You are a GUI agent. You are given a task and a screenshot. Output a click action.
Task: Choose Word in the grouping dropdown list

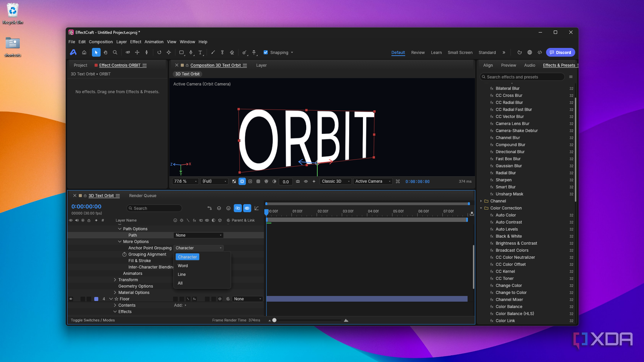[x=202, y=266]
